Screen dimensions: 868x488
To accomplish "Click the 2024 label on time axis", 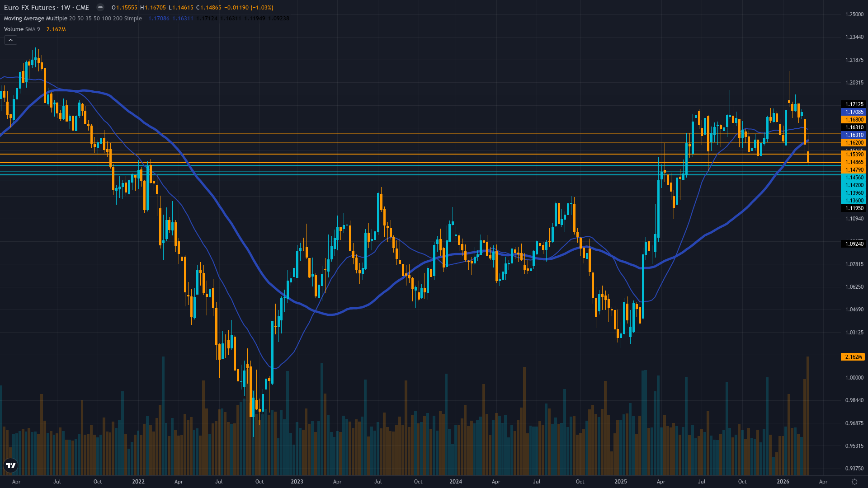I will tap(456, 482).
